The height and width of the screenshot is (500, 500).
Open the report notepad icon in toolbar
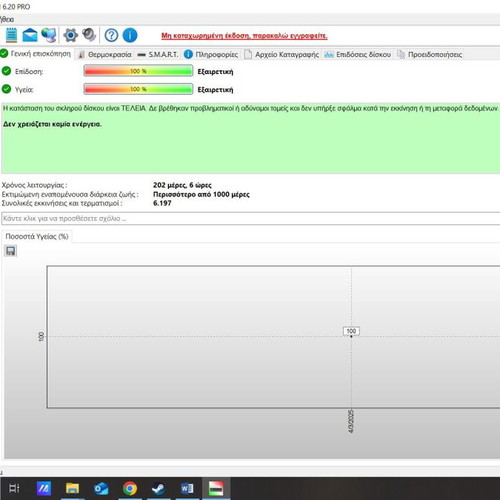point(11,35)
